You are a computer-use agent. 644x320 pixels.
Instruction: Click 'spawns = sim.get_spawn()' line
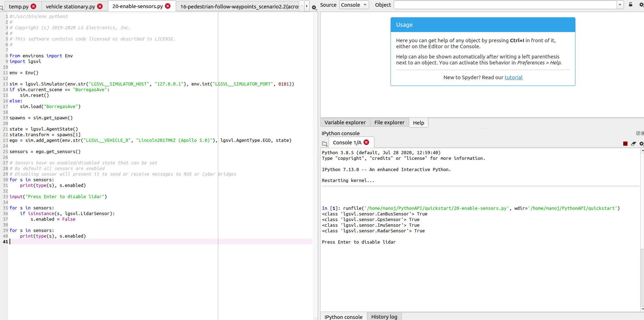41,118
